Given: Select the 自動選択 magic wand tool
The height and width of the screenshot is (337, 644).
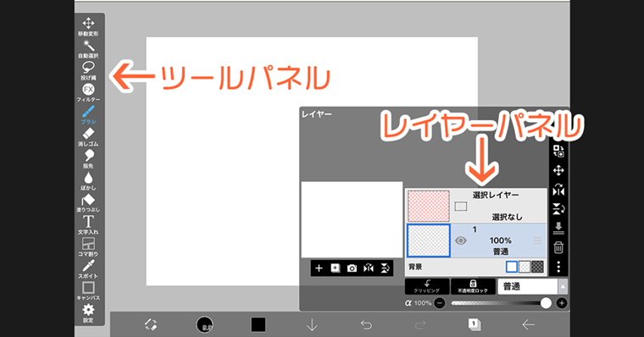Looking at the screenshot, I should click(88, 49).
